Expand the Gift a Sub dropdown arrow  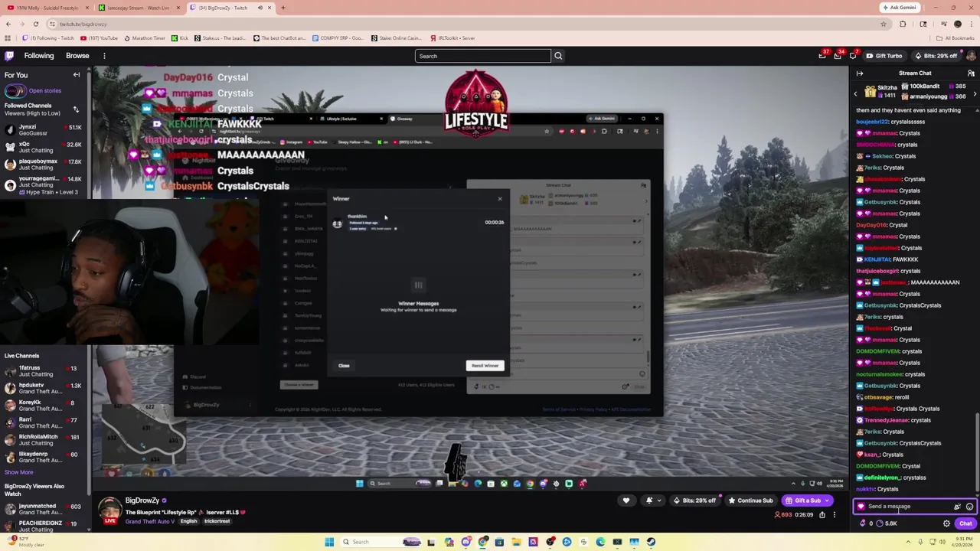tap(827, 500)
